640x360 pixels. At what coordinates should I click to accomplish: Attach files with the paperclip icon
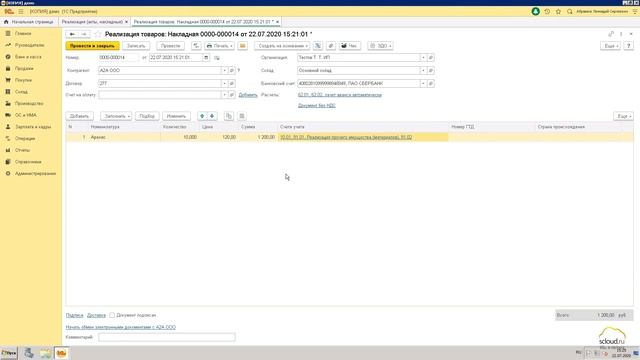[331, 46]
